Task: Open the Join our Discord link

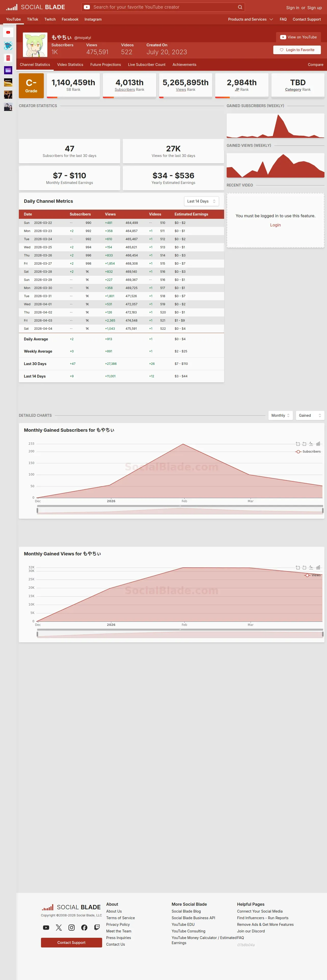Action: point(251,931)
